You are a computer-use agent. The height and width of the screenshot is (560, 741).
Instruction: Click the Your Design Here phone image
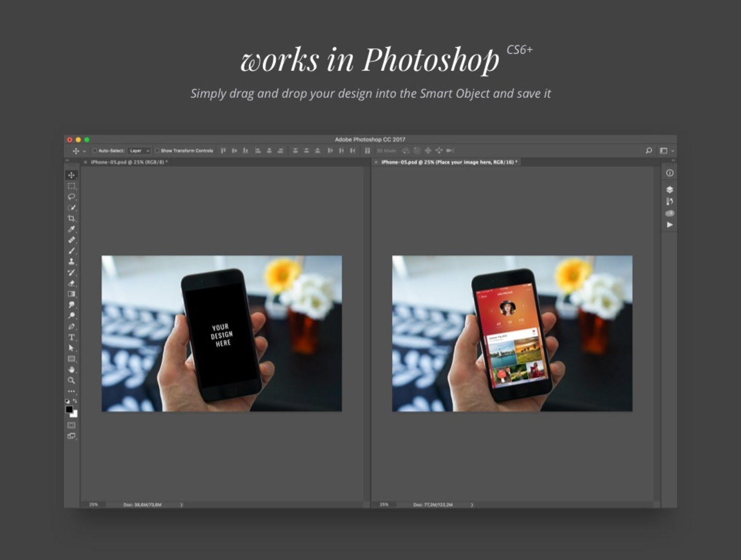(222, 333)
